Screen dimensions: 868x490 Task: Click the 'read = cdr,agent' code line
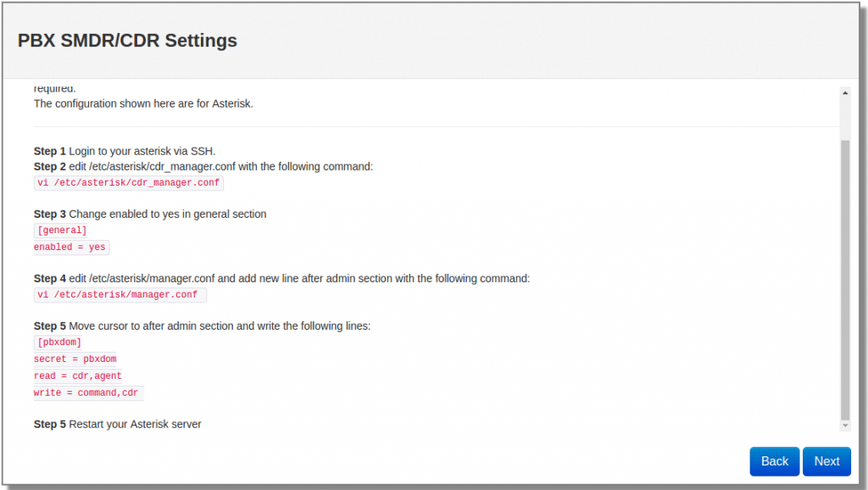78,376
